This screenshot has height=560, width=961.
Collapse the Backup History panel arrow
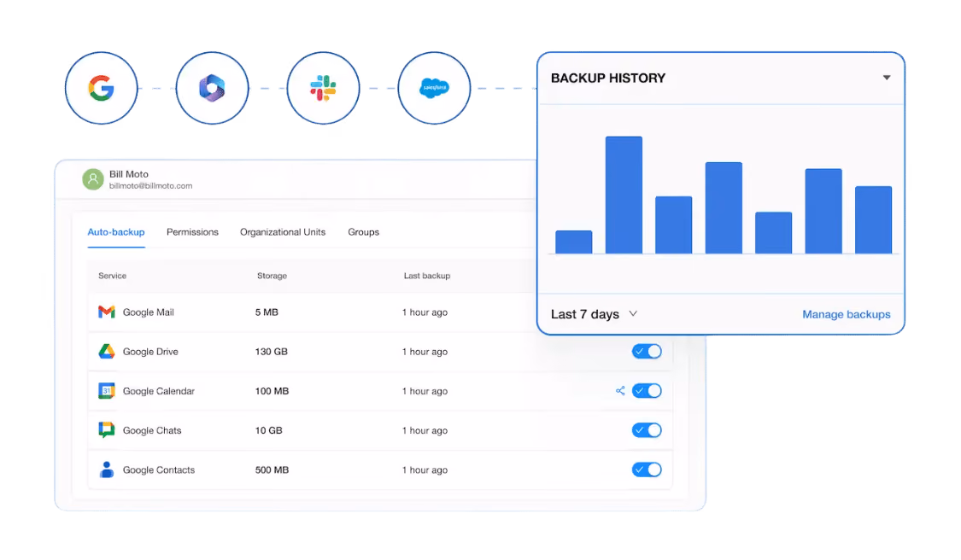coord(886,78)
